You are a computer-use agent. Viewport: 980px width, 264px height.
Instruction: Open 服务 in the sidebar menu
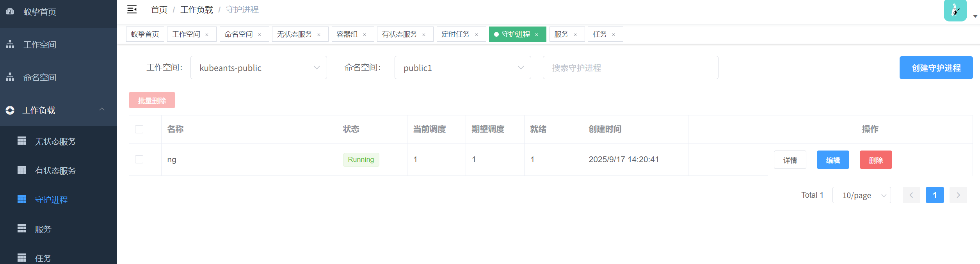coord(43,229)
